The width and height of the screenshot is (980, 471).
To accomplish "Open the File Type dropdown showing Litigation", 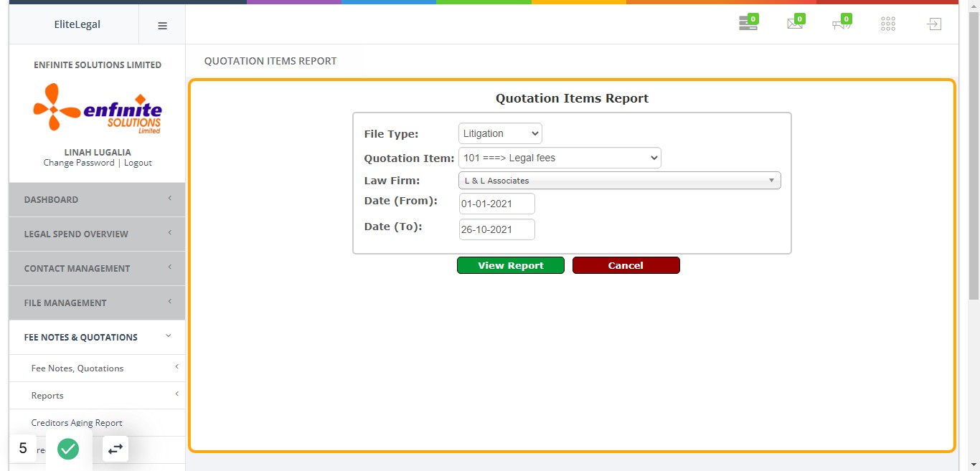I will (x=500, y=133).
